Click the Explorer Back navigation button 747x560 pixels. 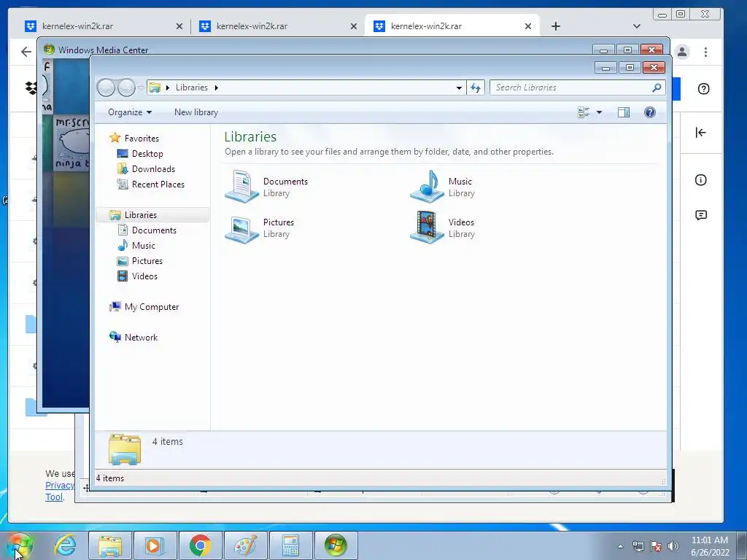click(x=106, y=87)
